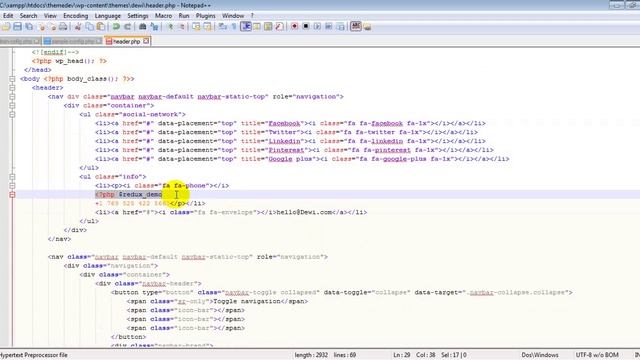Close all documents via toolbar
640x360 pixels.
click(x=53, y=27)
